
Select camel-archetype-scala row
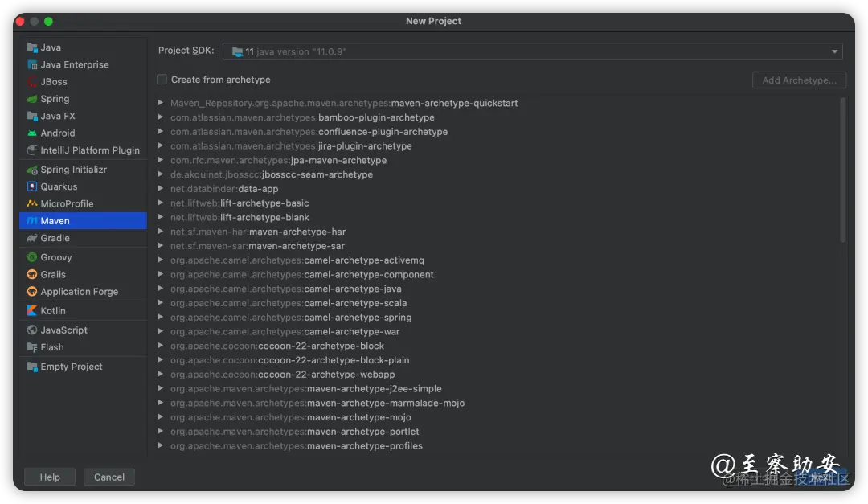coord(289,304)
